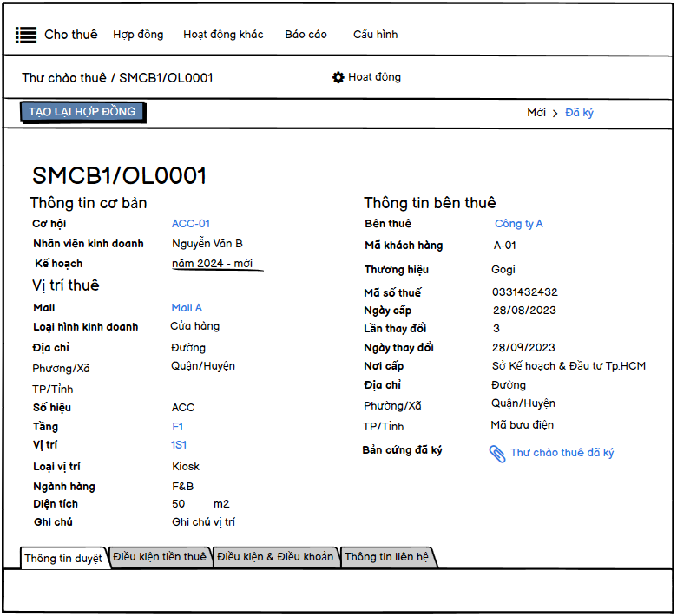Open the Hợp đồng menu

[138, 35]
